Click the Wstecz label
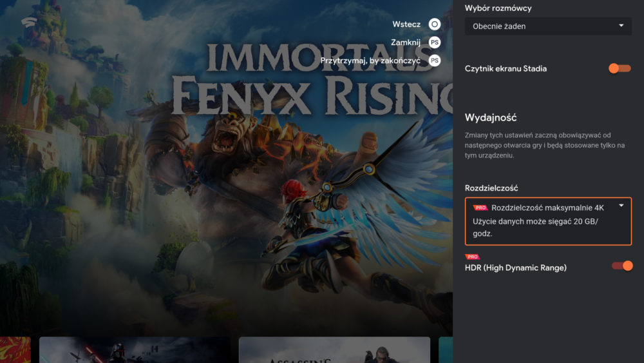The image size is (644, 363). pyautogui.click(x=406, y=25)
